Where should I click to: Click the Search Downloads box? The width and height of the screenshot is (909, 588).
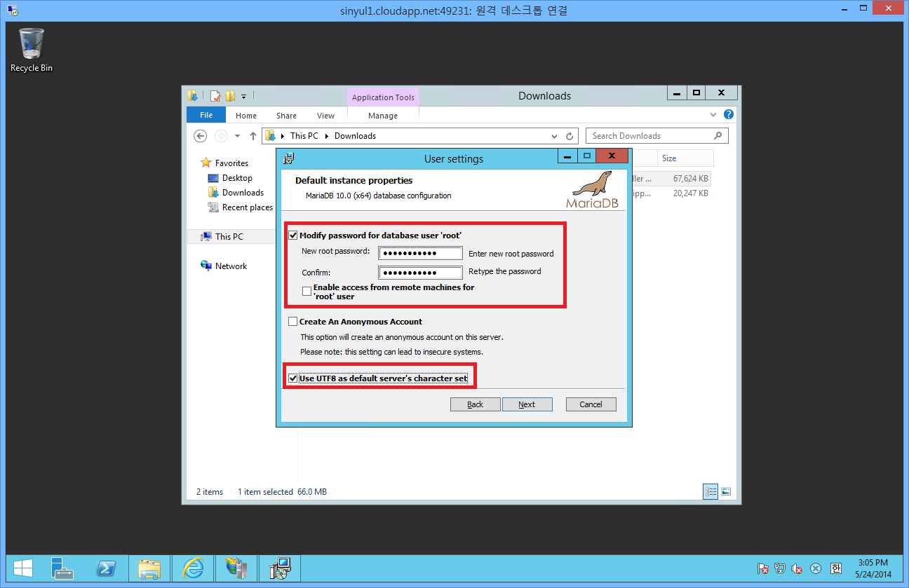pos(657,136)
